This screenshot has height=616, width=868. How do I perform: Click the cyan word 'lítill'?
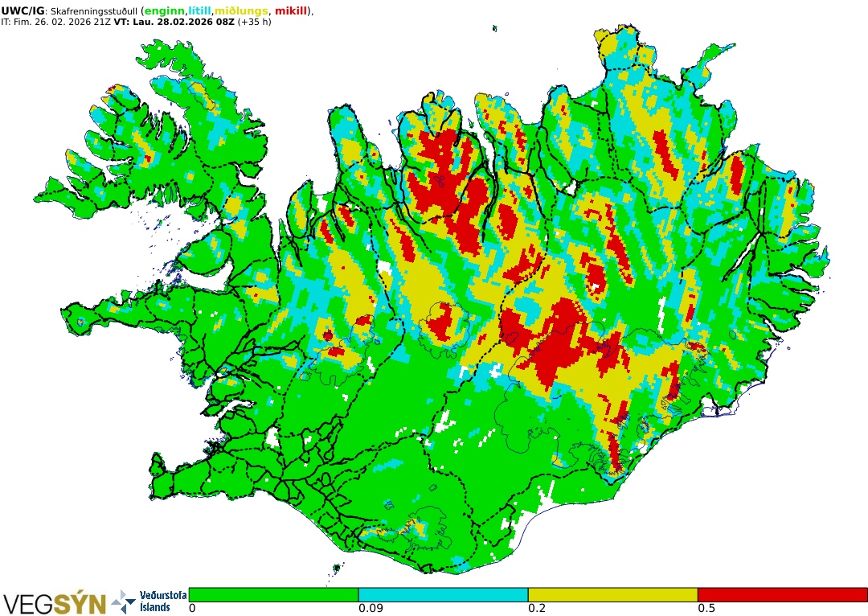click(x=200, y=11)
